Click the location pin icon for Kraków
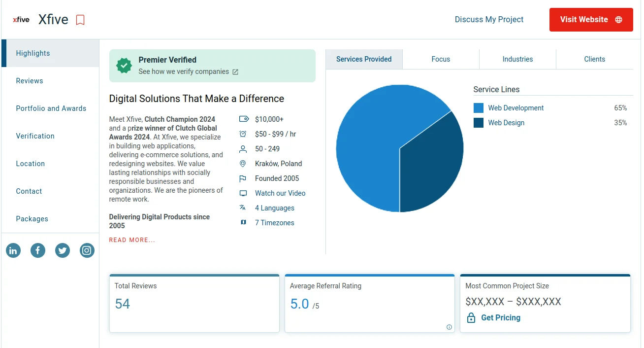644x348 pixels. click(x=243, y=164)
